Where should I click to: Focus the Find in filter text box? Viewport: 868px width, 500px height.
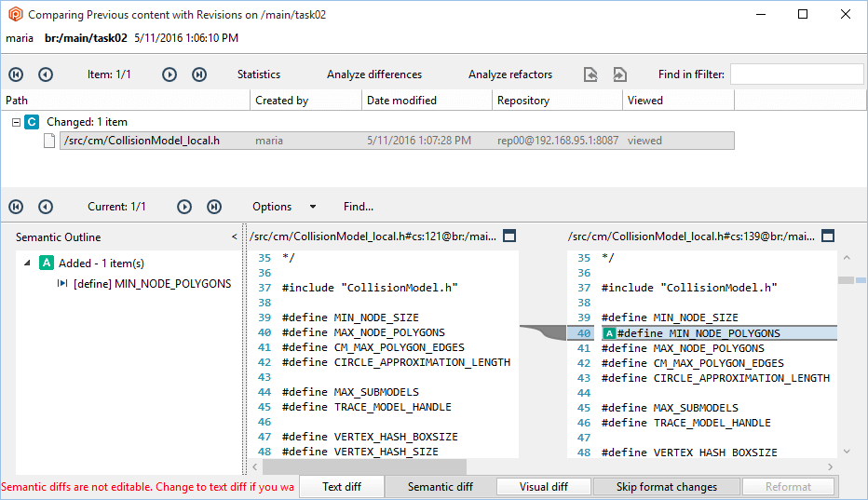[797, 74]
